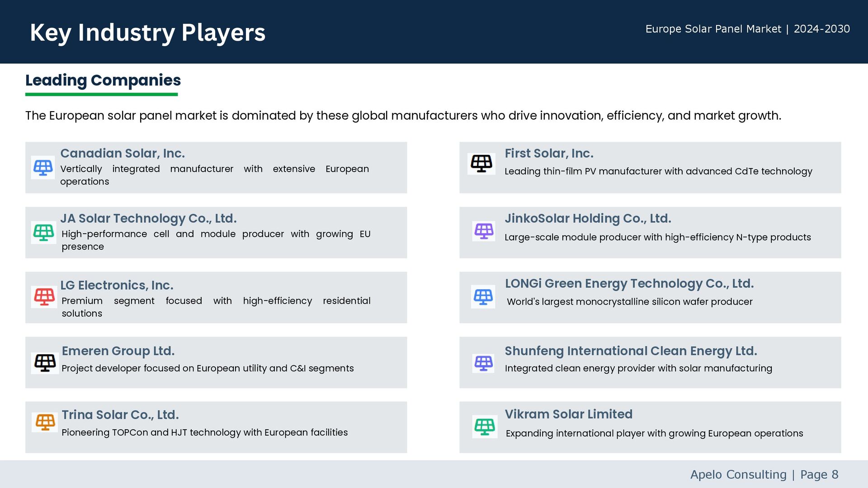The width and height of the screenshot is (868, 488).
Task: Click the black solar icon beside Emeren Group
Action: pos(45,362)
